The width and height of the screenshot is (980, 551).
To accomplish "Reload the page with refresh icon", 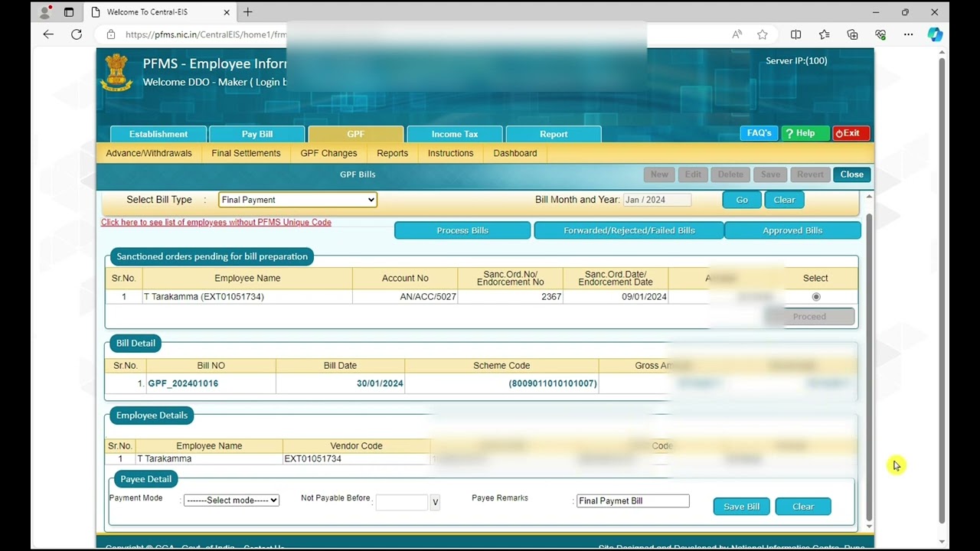I will pyautogui.click(x=77, y=34).
